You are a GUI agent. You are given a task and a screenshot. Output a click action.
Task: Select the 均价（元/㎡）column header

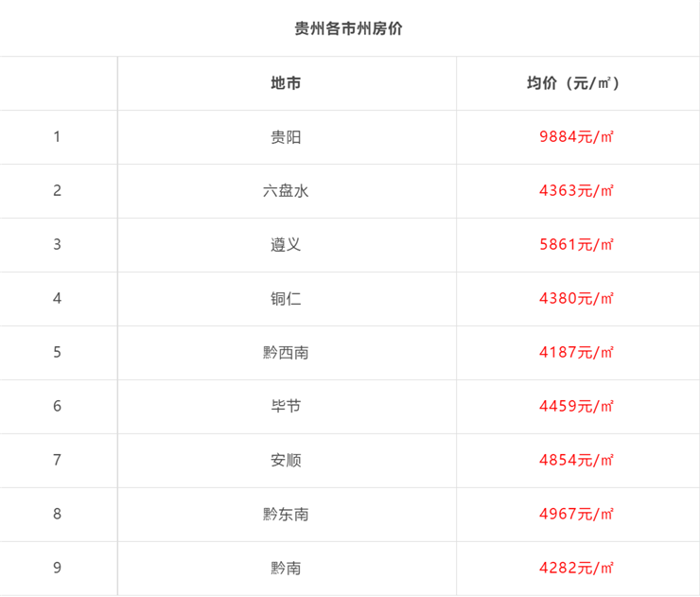tap(573, 83)
